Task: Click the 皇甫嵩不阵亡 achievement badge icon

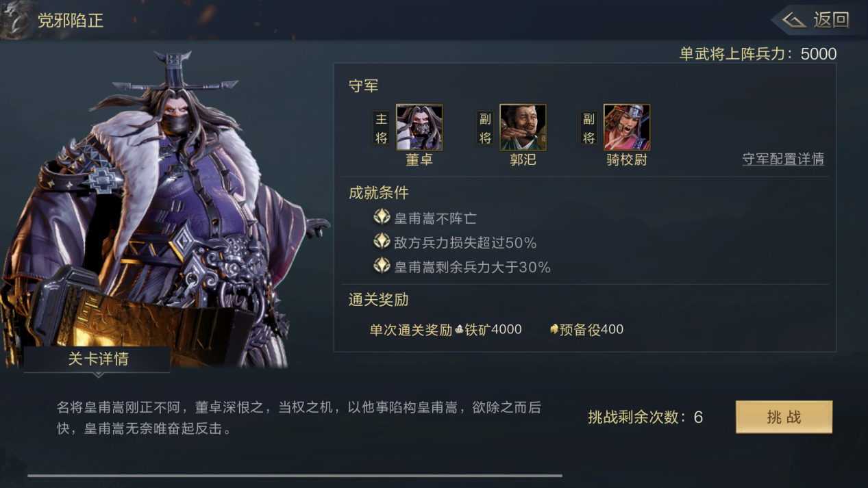Action: point(382,218)
